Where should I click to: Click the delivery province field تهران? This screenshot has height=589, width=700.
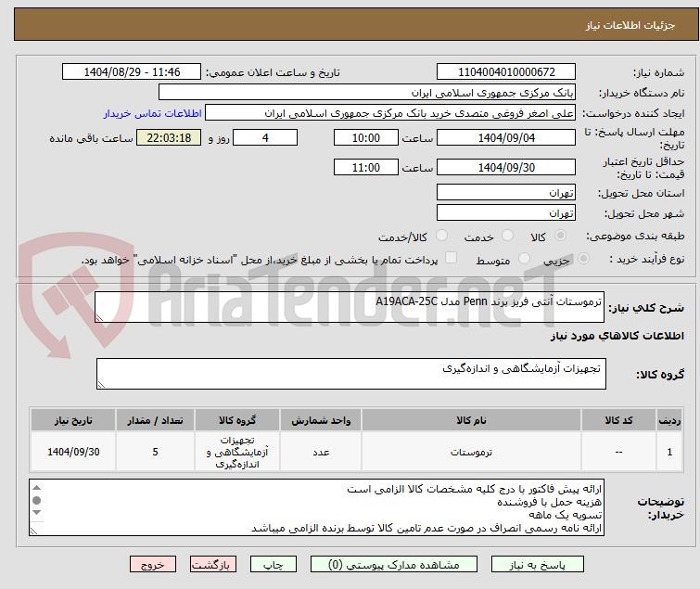click(506, 192)
